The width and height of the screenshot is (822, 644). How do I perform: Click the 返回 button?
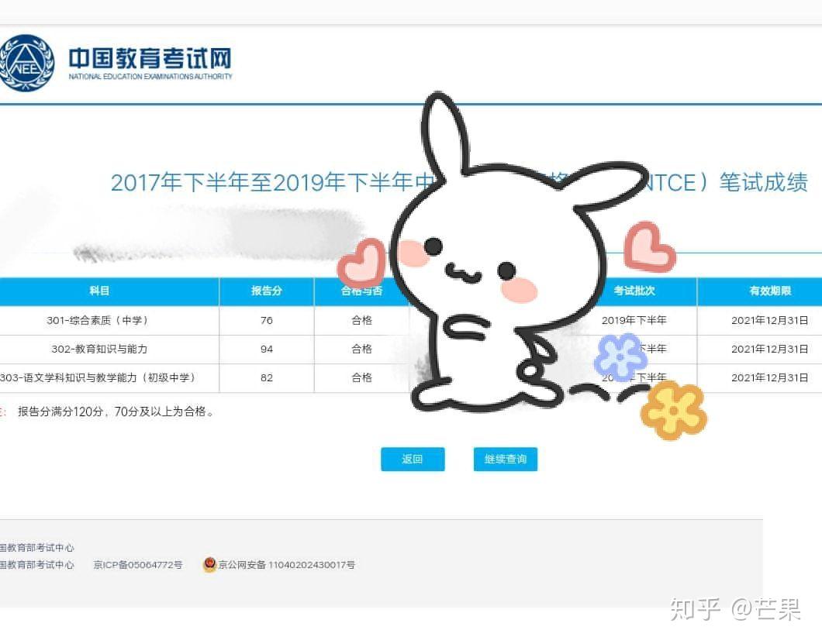412,459
